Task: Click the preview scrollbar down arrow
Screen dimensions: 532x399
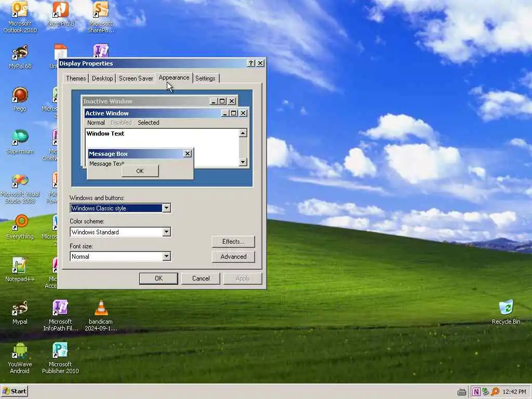Action: pos(243,162)
